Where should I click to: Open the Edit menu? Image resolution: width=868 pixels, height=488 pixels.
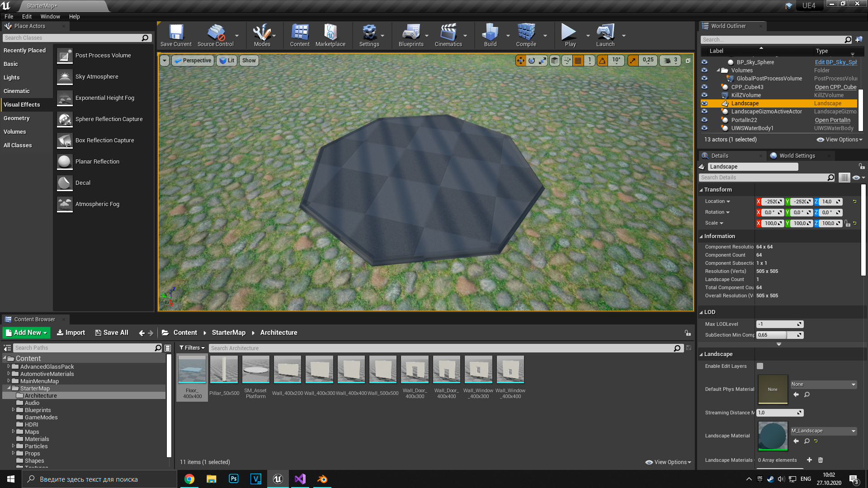click(27, 17)
